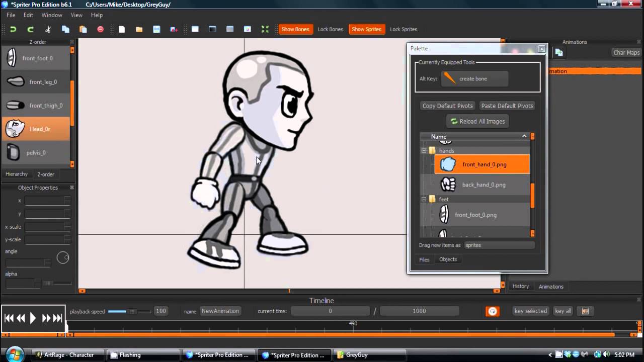Click the animation name field NewAnimation
Image resolution: width=644 pixels, height=362 pixels.
click(220, 311)
